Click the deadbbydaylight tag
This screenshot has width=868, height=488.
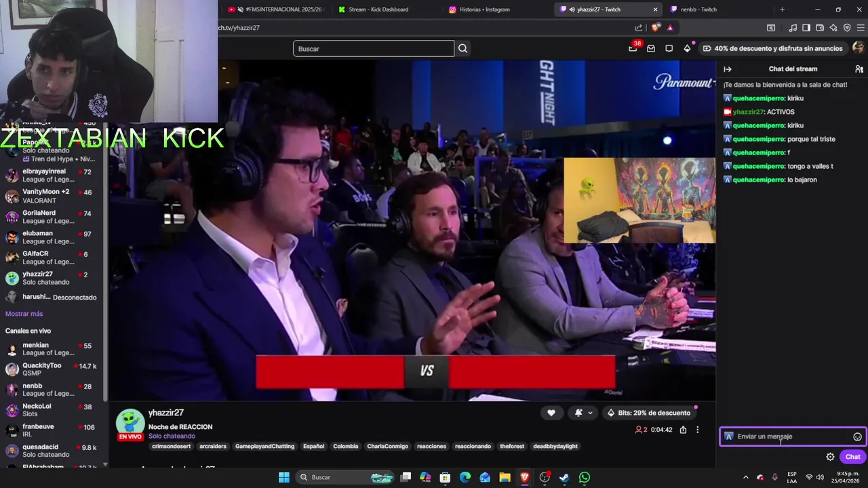pos(555,447)
